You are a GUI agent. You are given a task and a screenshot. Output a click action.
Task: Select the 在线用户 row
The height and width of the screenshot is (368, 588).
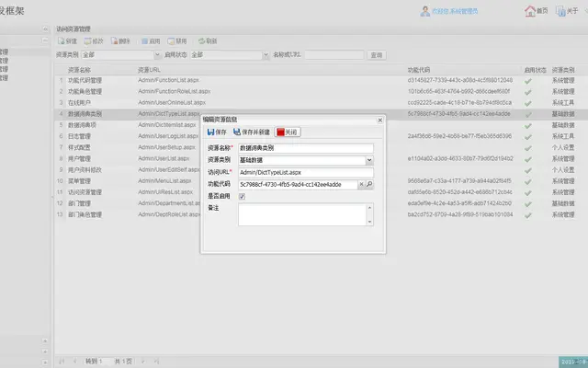coord(321,103)
